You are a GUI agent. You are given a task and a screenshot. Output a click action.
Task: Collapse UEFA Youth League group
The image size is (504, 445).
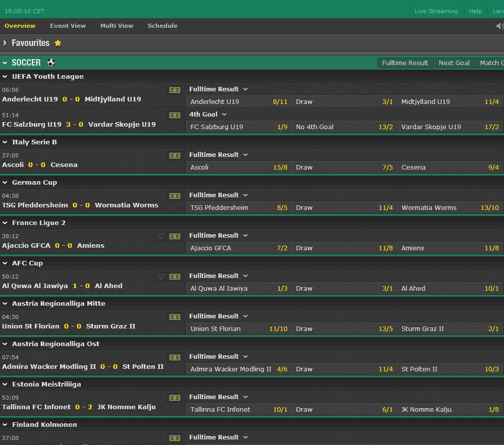5,77
